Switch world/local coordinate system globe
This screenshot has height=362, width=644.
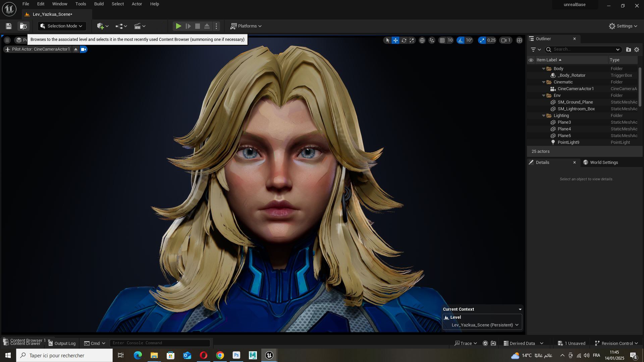coord(422,40)
